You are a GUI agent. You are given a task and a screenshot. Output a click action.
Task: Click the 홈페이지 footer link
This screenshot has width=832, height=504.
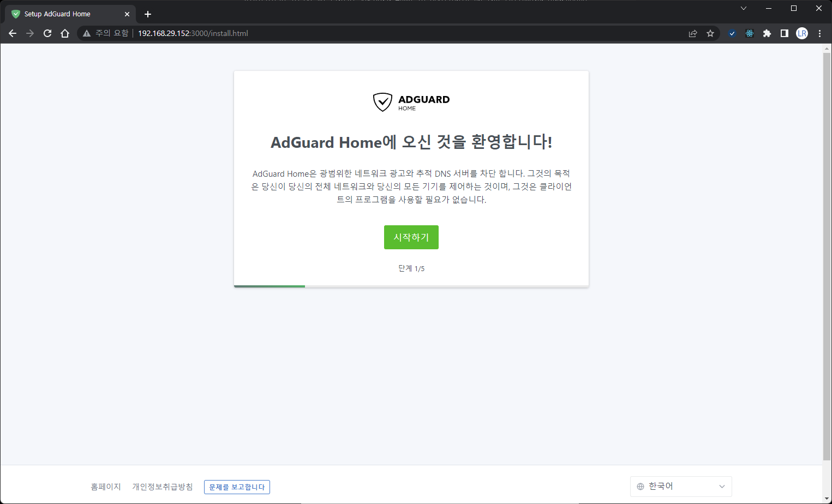click(x=105, y=487)
